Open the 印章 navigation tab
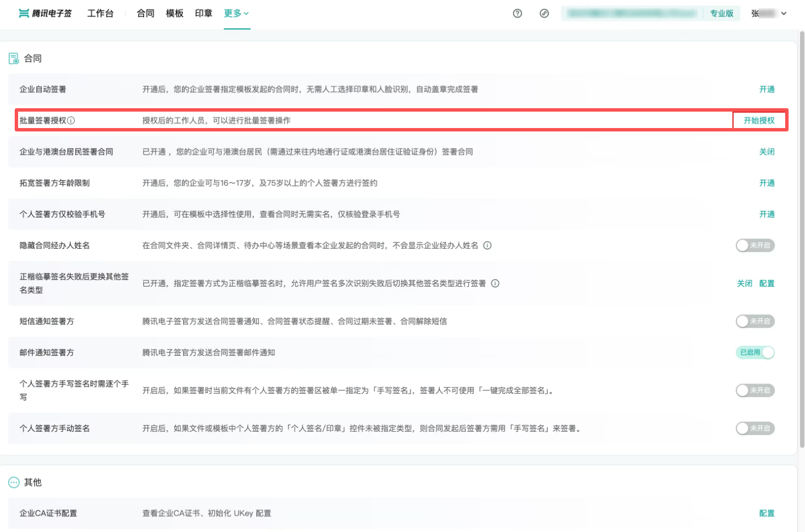The width and height of the screenshot is (805, 532). (204, 13)
